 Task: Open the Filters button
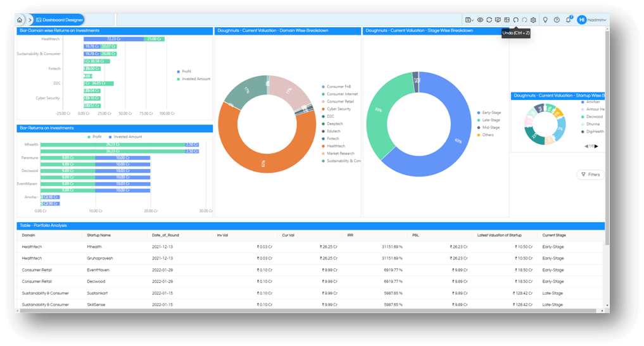(x=591, y=175)
